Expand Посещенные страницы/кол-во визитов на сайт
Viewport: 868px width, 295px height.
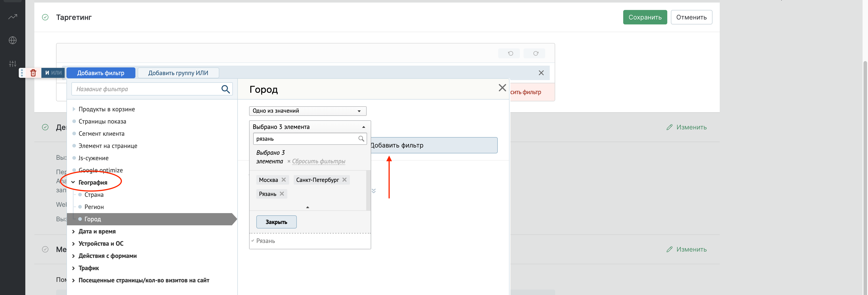click(x=73, y=280)
